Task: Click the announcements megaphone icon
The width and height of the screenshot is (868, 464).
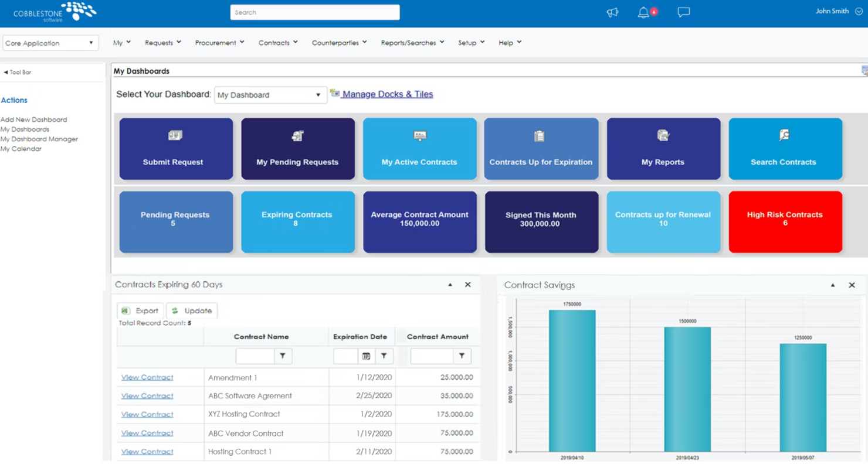Action: 612,12
